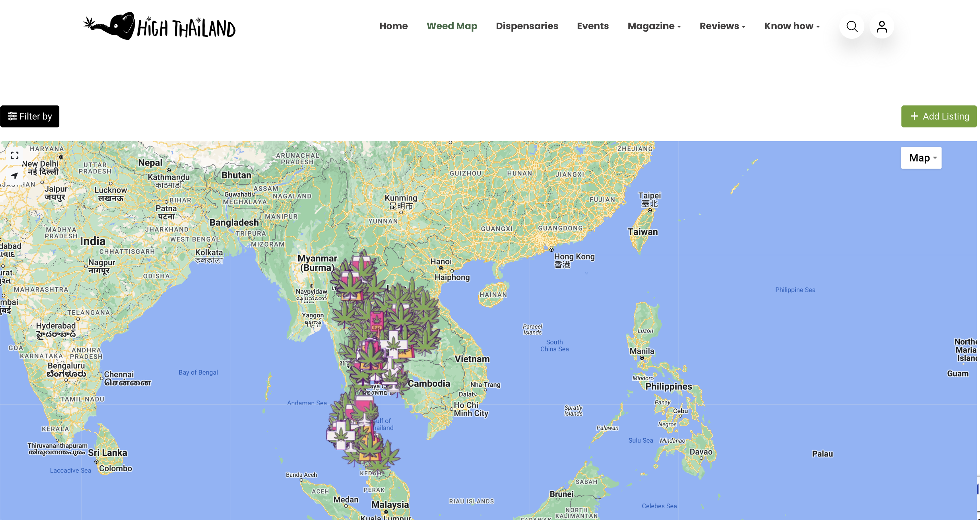Click the plus icon on Add Listing
Viewport: 980px width, 520px height.
(914, 116)
